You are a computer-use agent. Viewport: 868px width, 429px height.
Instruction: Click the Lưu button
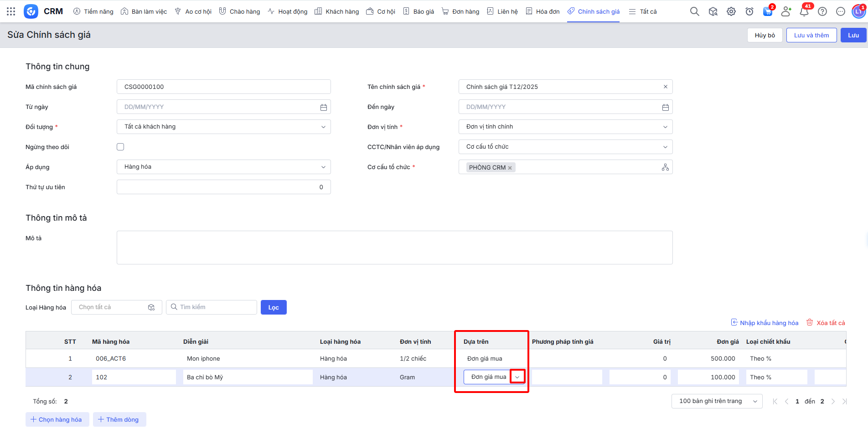(853, 35)
